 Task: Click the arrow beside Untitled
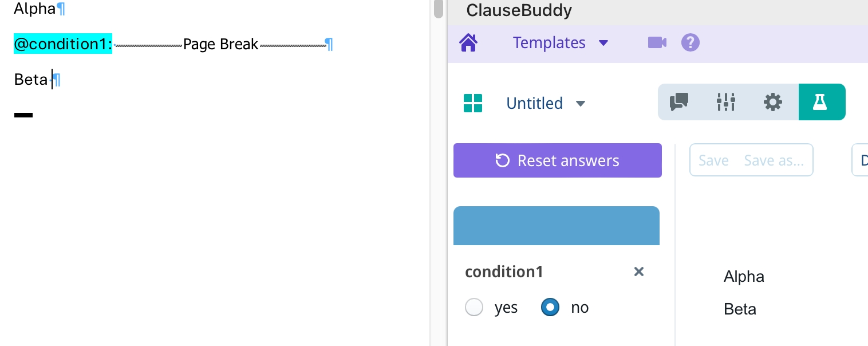click(x=580, y=104)
